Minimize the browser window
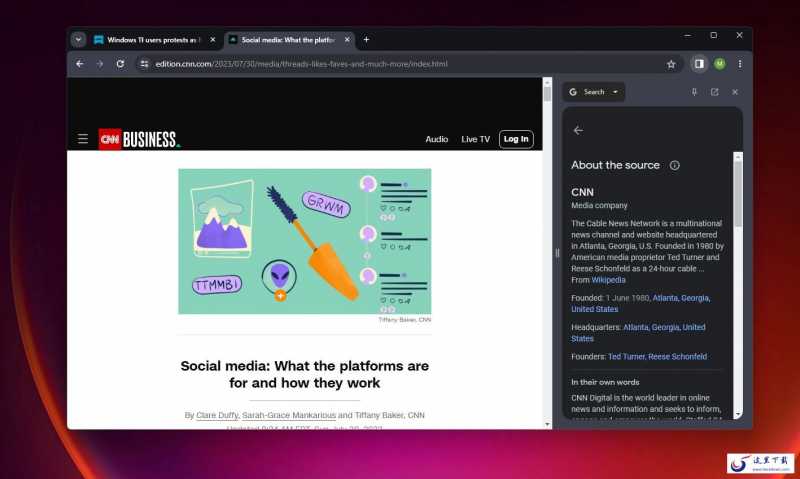This screenshot has width=800, height=479. [x=688, y=35]
